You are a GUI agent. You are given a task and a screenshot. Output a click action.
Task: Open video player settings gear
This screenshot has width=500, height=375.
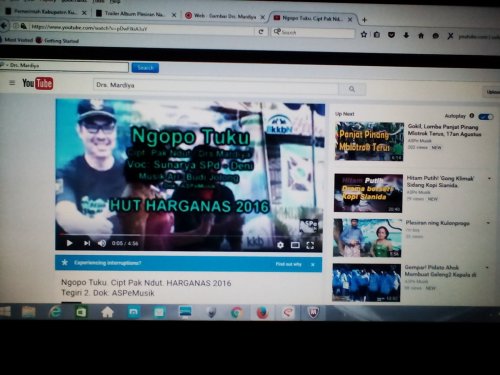click(280, 245)
